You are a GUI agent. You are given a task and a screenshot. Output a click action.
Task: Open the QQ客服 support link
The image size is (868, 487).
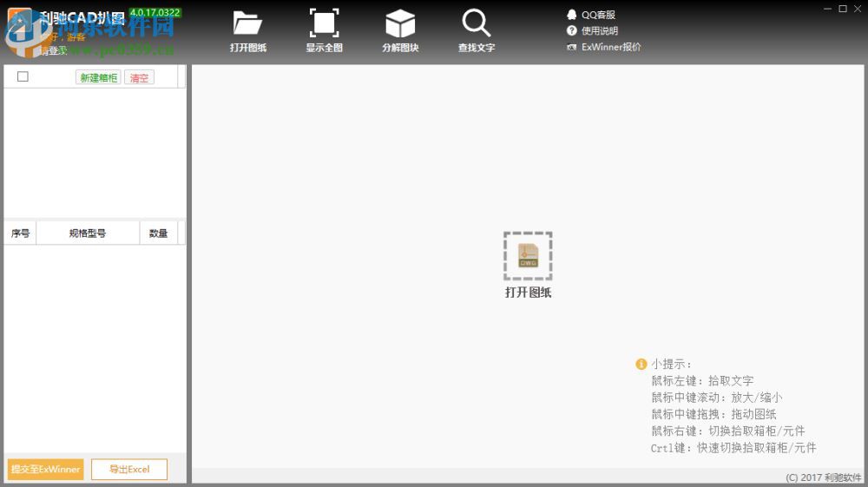click(598, 15)
